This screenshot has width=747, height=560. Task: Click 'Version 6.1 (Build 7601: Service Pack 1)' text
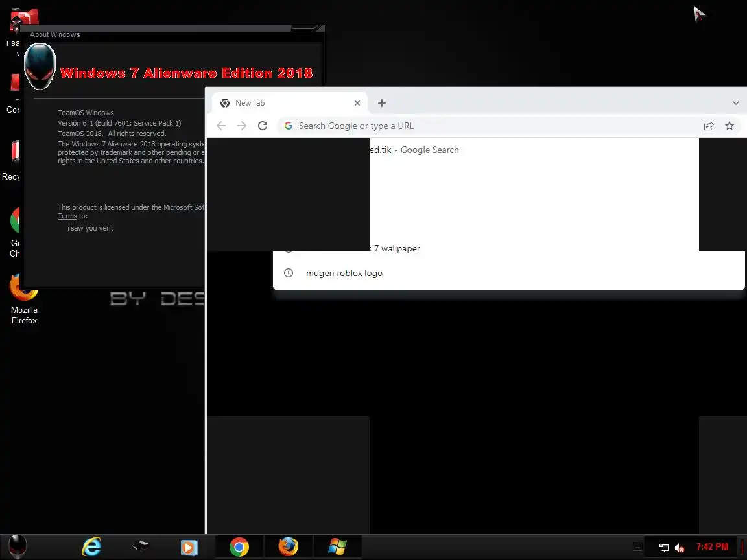pyautogui.click(x=119, y=123)
